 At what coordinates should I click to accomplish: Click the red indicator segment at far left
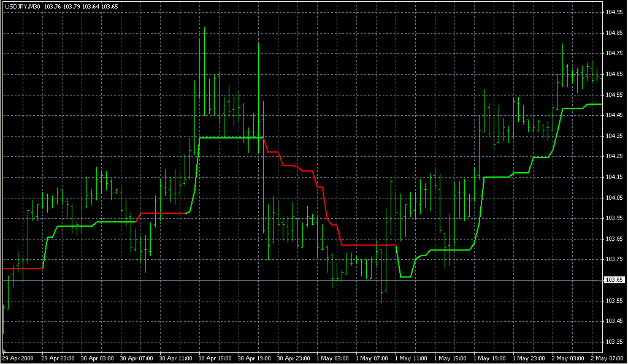[x=23, y=268]
